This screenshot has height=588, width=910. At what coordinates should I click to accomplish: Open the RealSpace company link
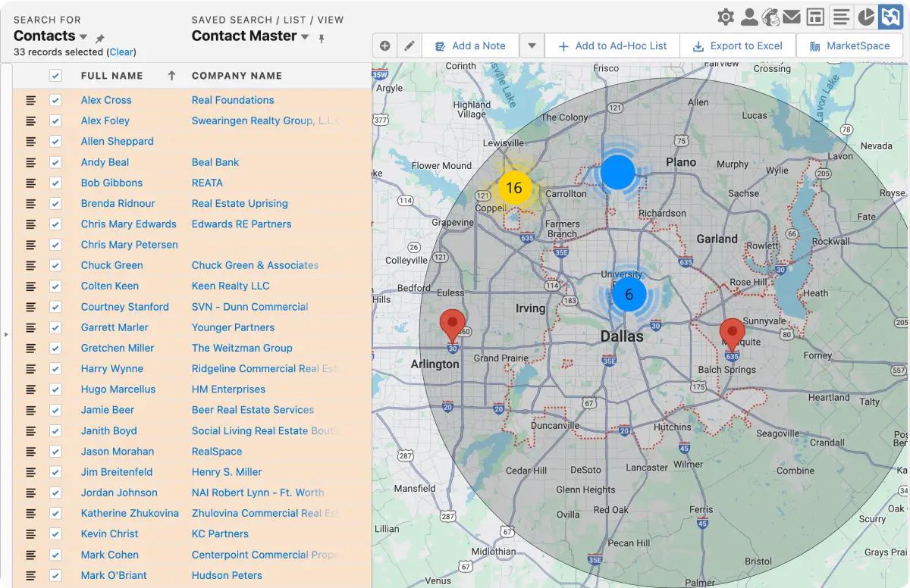[x=217, y=451]
